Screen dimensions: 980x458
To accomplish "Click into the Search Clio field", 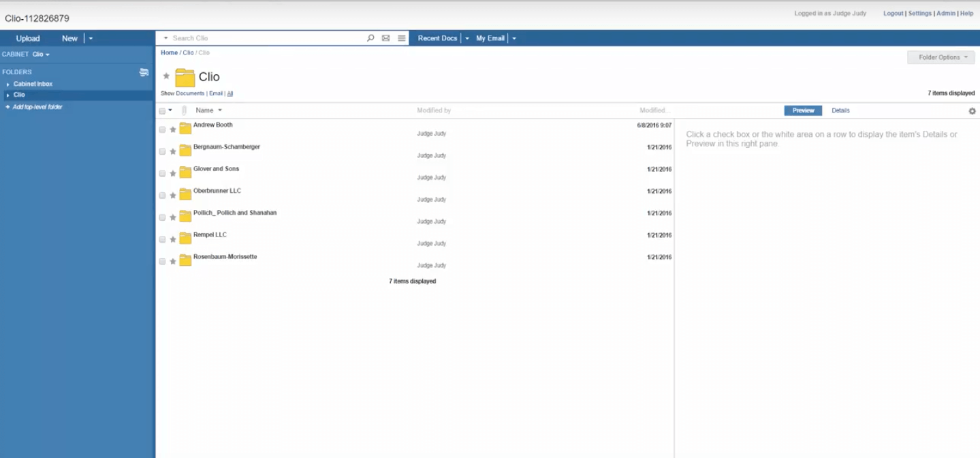I will 266,38.
